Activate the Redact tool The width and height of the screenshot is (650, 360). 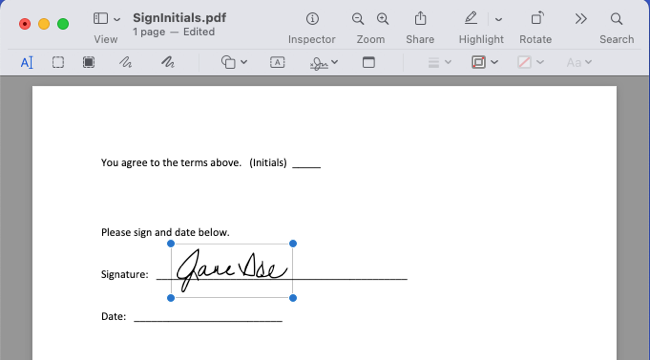pos(89,62)
